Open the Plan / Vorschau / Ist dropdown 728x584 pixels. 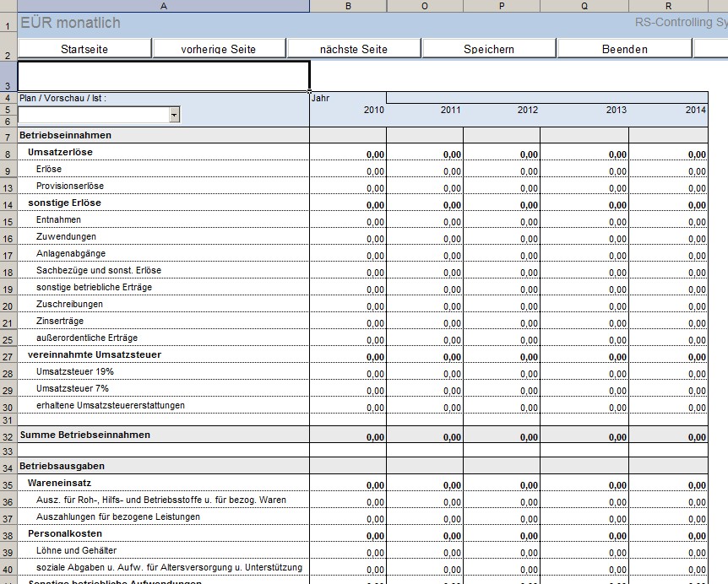pos(174,115)
